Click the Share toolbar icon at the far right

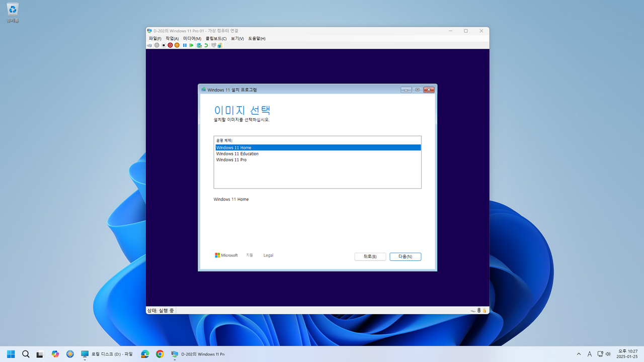coord(220,45)
